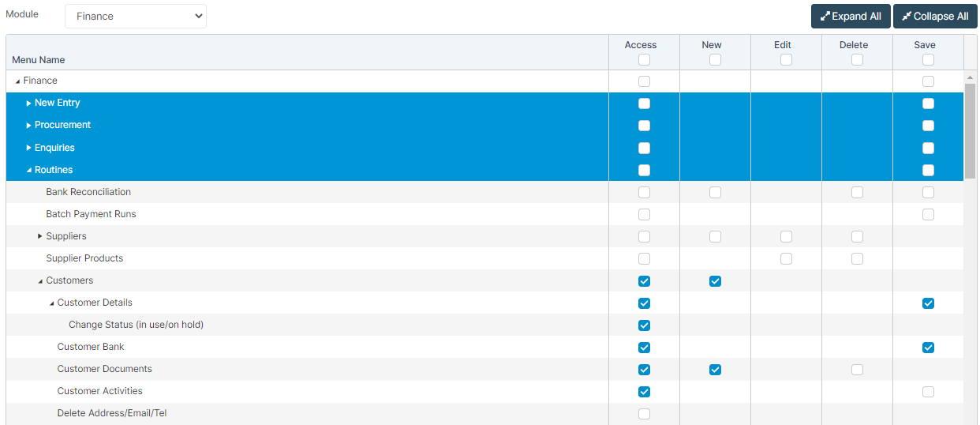Click the Collapse All button

935,16
